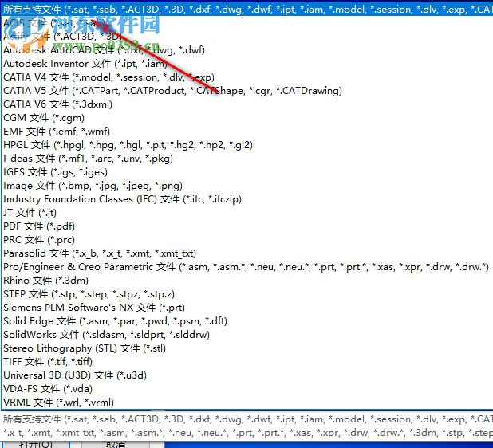Select Stereo Lithography (STL) 文件
The width and height of the screenshot is (493, 448).
point(247,348)
